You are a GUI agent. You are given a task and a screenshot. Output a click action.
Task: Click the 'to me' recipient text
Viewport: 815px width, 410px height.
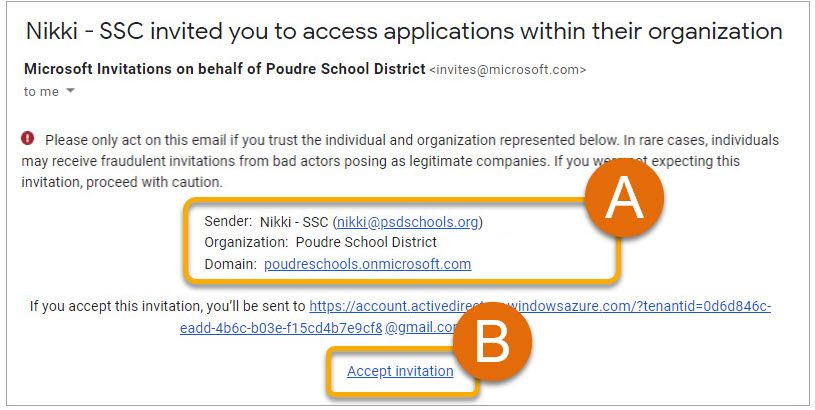41,91
